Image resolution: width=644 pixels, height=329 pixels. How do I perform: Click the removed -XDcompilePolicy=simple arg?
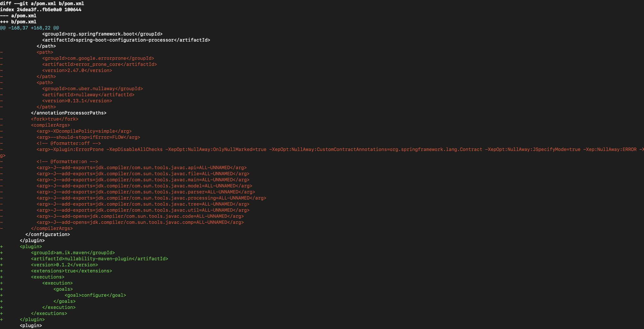[84, 131]
